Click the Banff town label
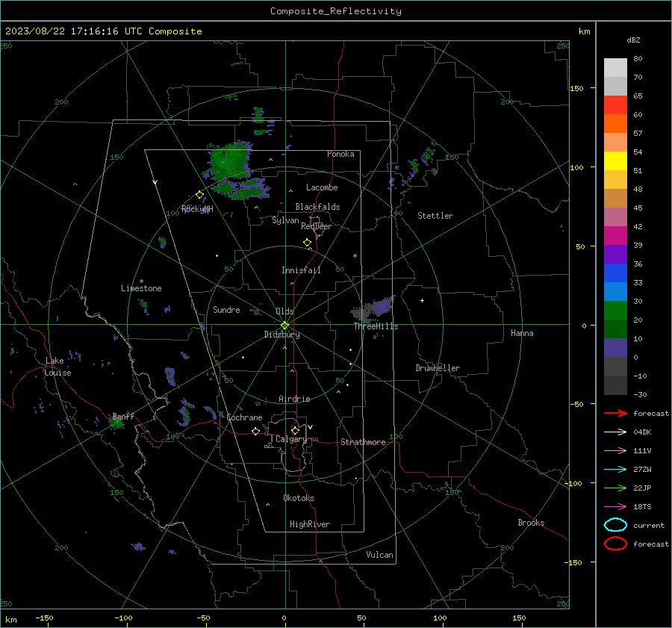Screen dimensions: 672x628 [x=123, y=416]
